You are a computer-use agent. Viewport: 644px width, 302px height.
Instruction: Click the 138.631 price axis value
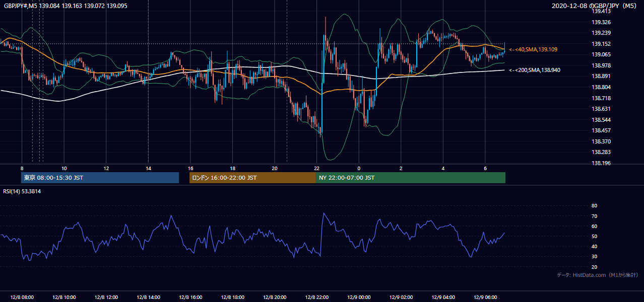pyautogui.click(x=601, y=109)
